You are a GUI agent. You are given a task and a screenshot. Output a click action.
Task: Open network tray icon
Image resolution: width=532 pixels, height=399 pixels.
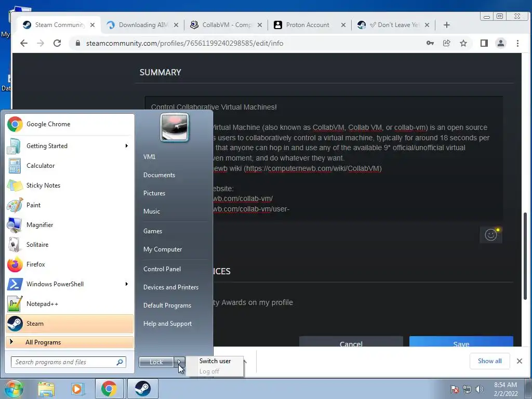(x=467, y=389)
